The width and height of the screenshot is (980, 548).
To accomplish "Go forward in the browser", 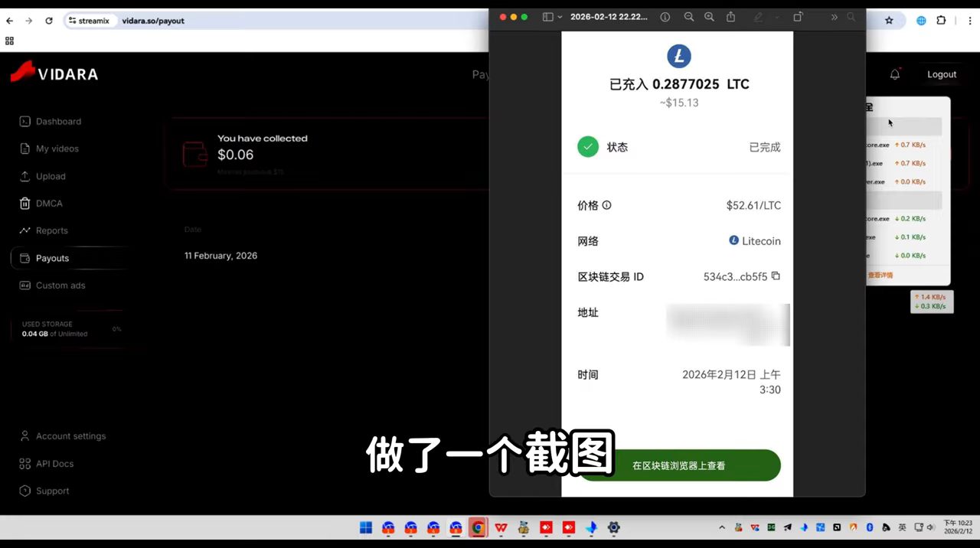I will (x=28, y=21).
